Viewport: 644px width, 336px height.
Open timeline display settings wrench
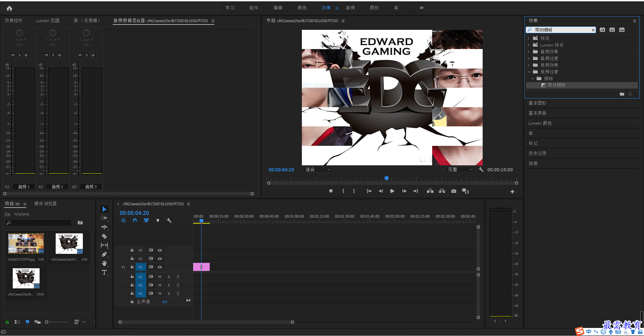click(x=169, y=220)
